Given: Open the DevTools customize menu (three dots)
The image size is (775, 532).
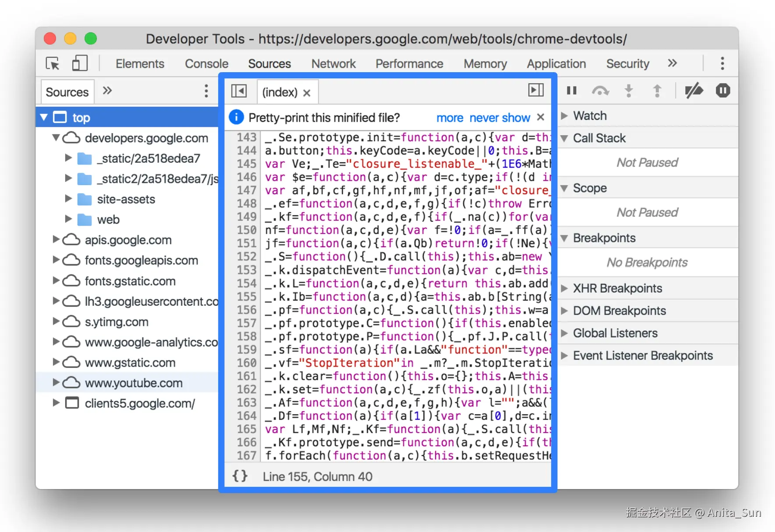Looking at the screenshot, I should pyautogui.click(x=722, y=63).
